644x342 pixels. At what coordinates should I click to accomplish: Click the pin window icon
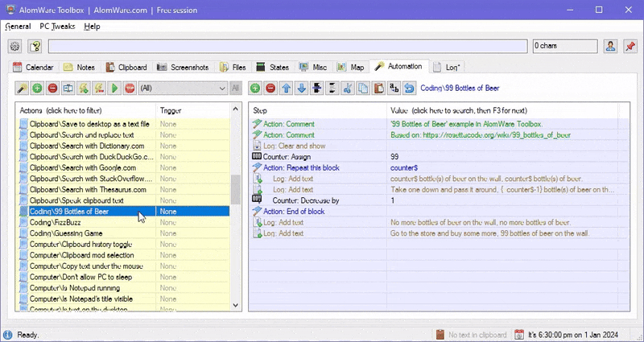pyautogui.click(x=630, y=47)
